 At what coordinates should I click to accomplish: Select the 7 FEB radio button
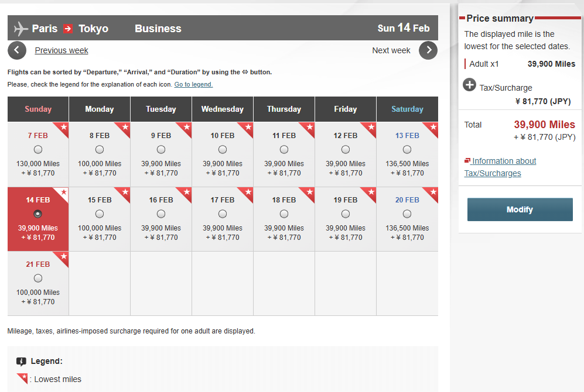pos(38,150)
